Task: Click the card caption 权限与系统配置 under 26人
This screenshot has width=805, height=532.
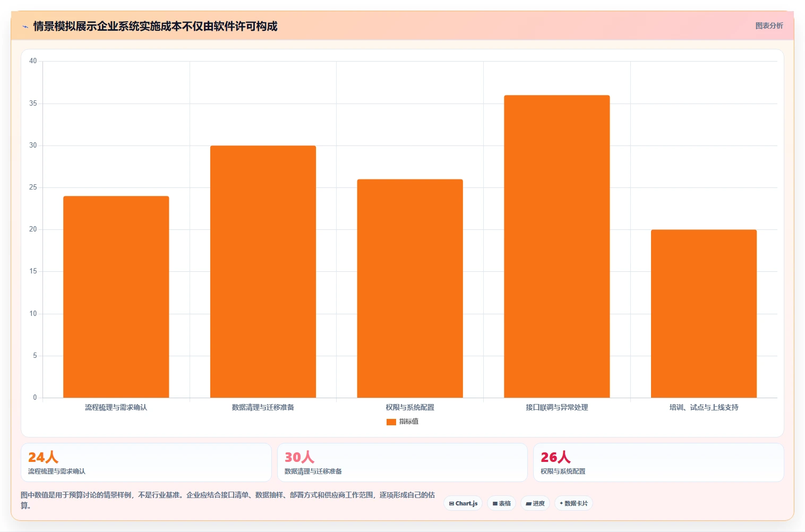Action: point(563,471)
